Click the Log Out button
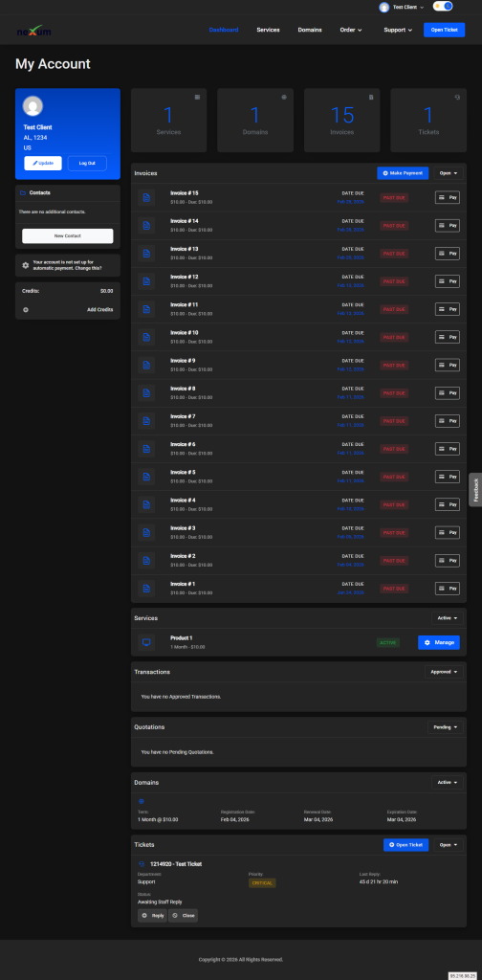This screenshot has height=980, width=482. (x=87, y=163)
